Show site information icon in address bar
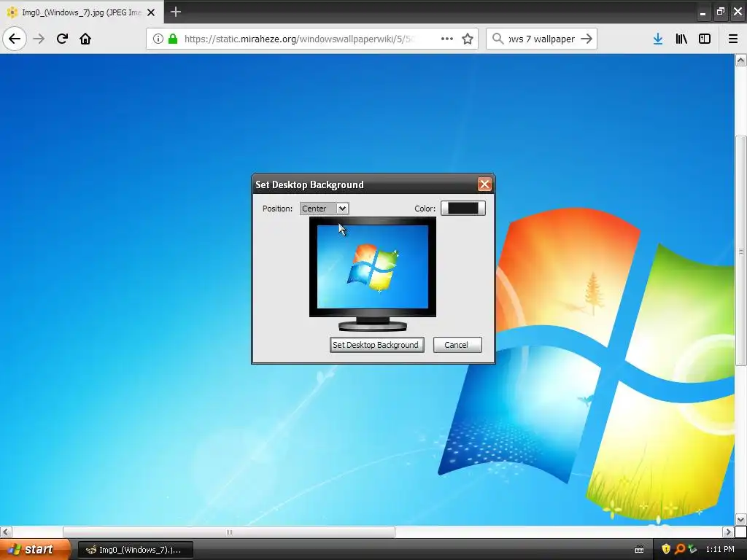The height and width of the screenshot is (560, 747). (x=158, y=39)
